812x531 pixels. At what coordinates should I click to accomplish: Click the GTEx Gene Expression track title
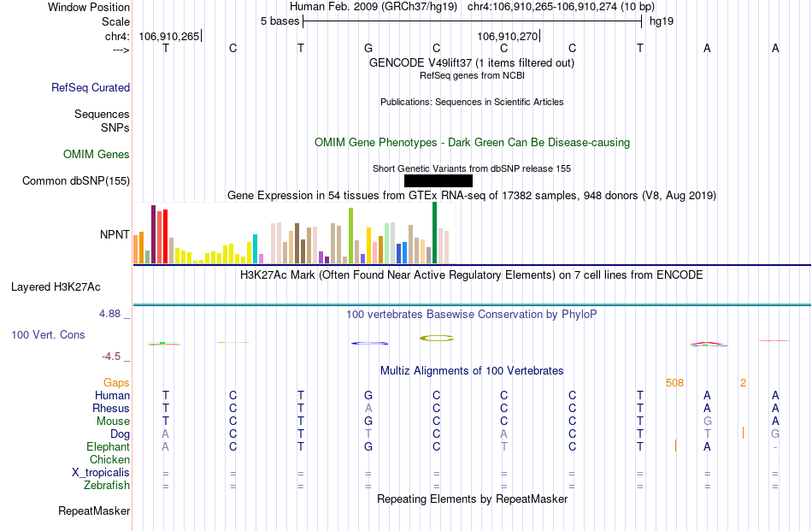[x=472, y=195]
